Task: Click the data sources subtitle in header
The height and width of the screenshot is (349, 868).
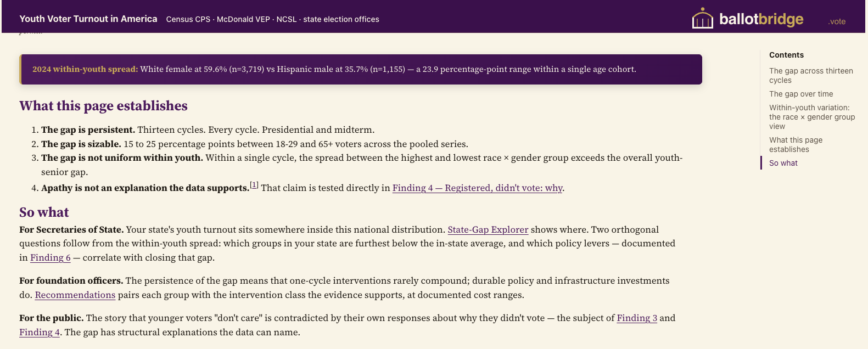Action: 273,19
